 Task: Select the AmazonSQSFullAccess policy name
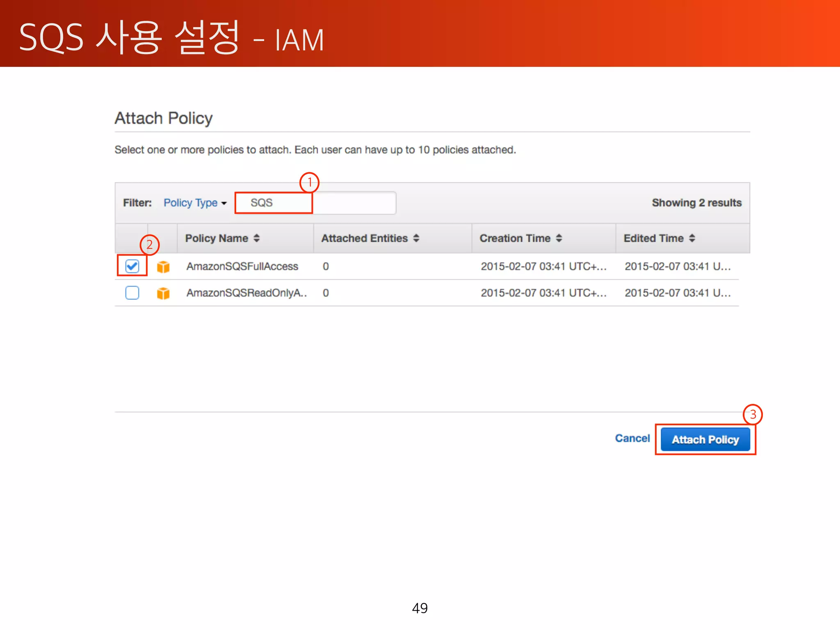click(x=242, y=267)
